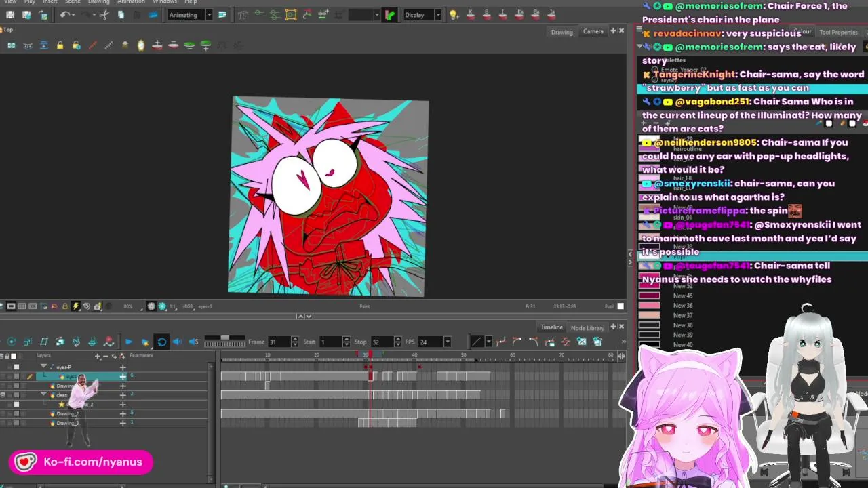Viewport: 868px width, 488px height.
Task: Open the line ease type dropdown arrow
Action: [488, 342]
